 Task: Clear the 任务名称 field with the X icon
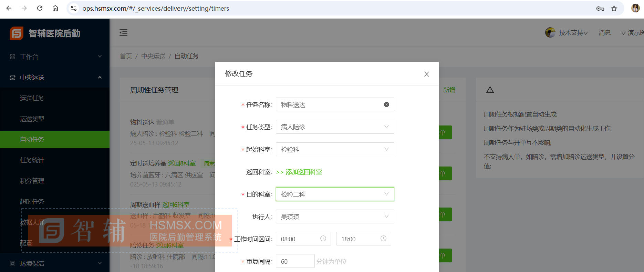[386, 104]
